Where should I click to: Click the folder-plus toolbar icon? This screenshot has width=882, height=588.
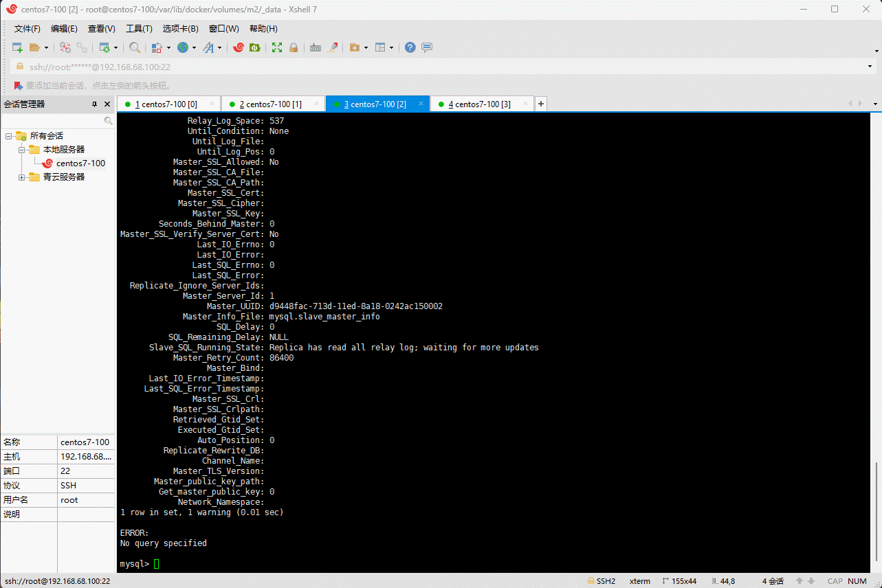355,47
